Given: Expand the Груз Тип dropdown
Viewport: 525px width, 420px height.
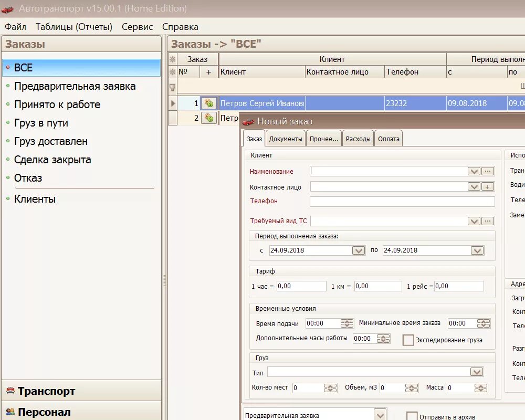Looking at the screenshot, I should coord(477,372).
